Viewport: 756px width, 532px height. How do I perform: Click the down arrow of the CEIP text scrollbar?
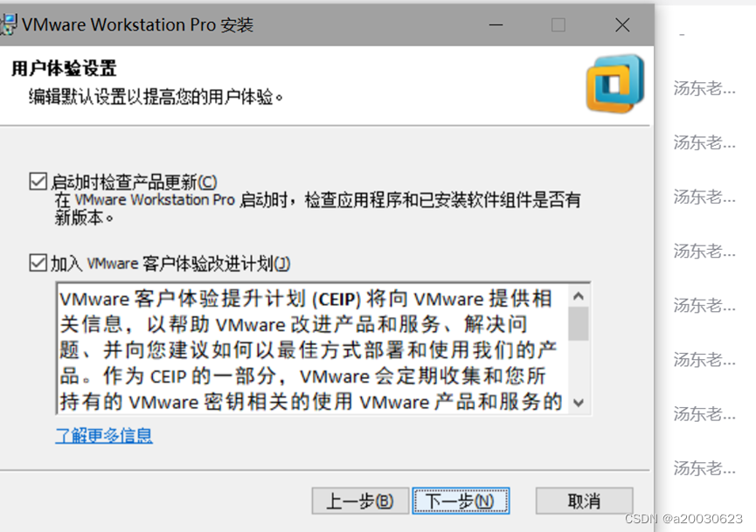[x=579, y=403]
